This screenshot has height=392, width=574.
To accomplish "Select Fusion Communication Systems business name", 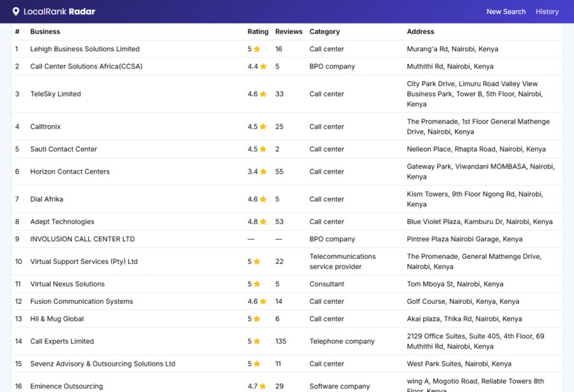I will click(82, 302).
